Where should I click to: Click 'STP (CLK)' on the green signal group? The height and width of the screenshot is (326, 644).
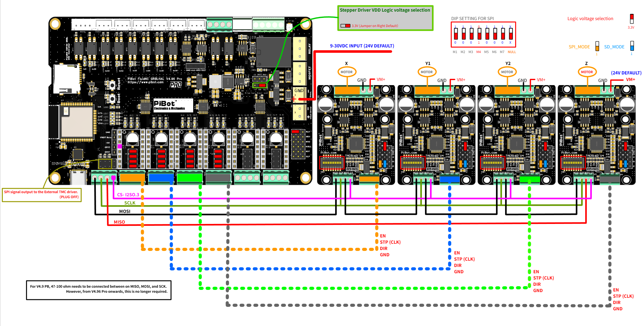pos(543,278)
